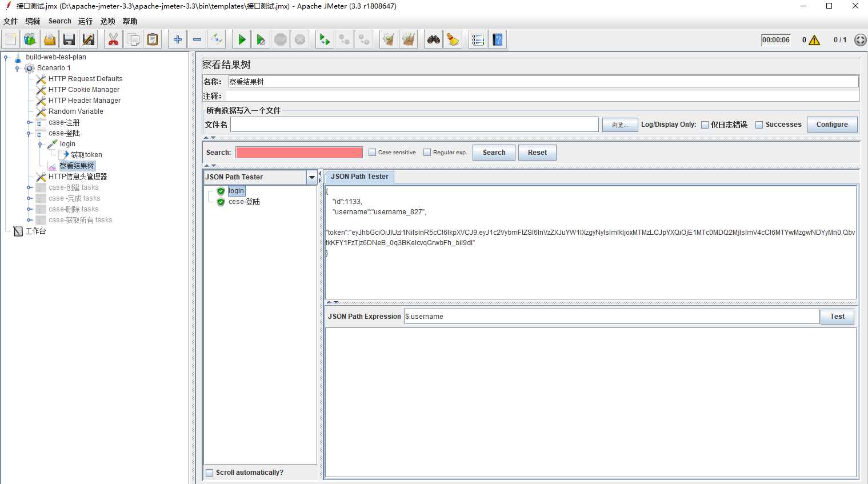The height and width of the screenshot is (484, 868).
Task: Select the HTTP Cookie Manager tree item
Action: tap(84, 90)
